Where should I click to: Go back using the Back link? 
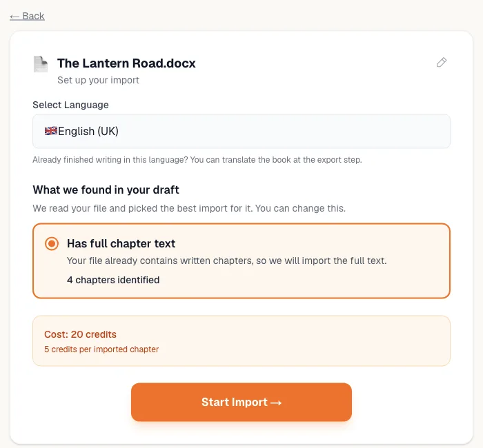(x=27, y=16)
